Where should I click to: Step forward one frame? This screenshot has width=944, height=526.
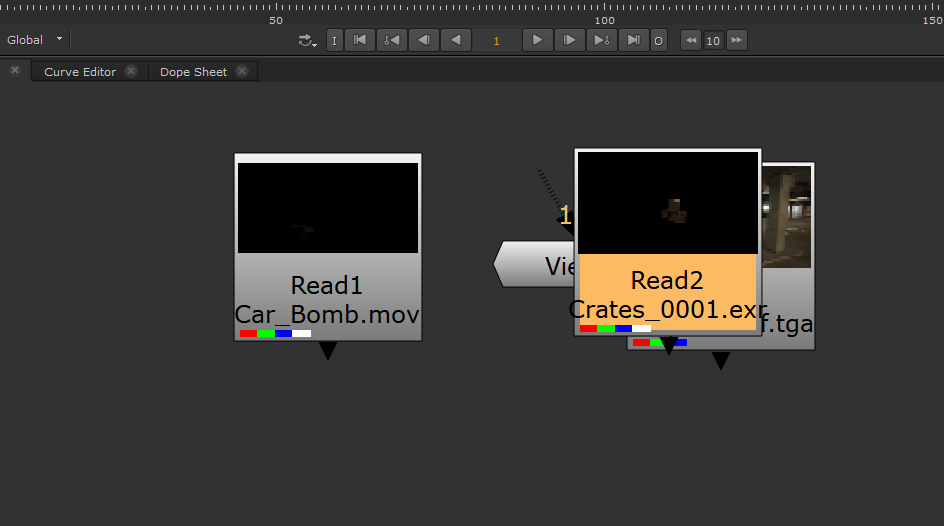coord(570,40)
